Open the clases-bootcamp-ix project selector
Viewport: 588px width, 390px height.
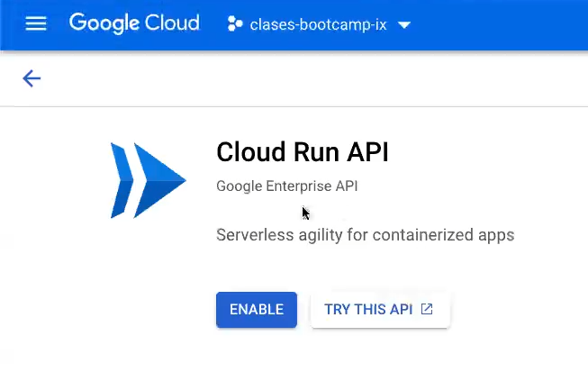pos(319,24)
